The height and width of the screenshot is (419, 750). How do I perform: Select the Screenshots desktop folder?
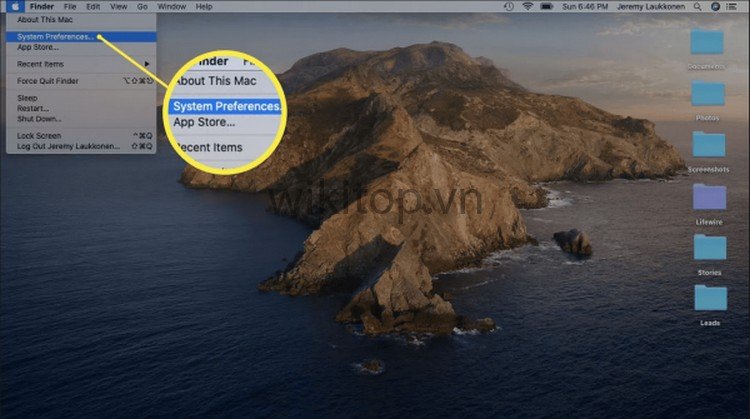[x=708, y=146]
